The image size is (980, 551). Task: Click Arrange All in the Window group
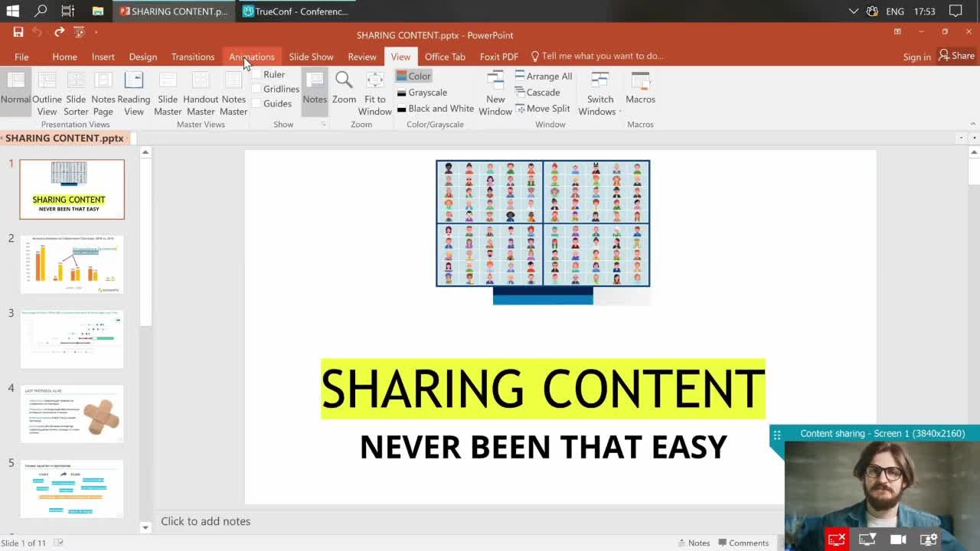point(544,76)
